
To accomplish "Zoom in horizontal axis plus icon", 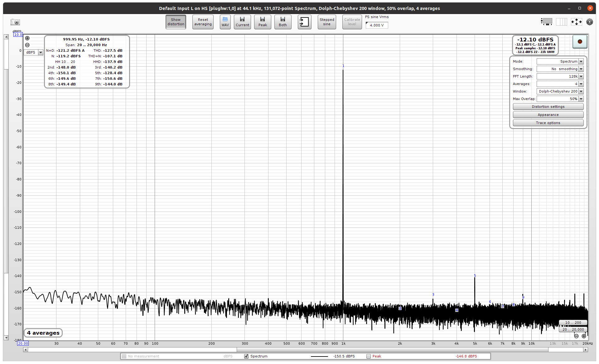I will click(x=584, y=336).
